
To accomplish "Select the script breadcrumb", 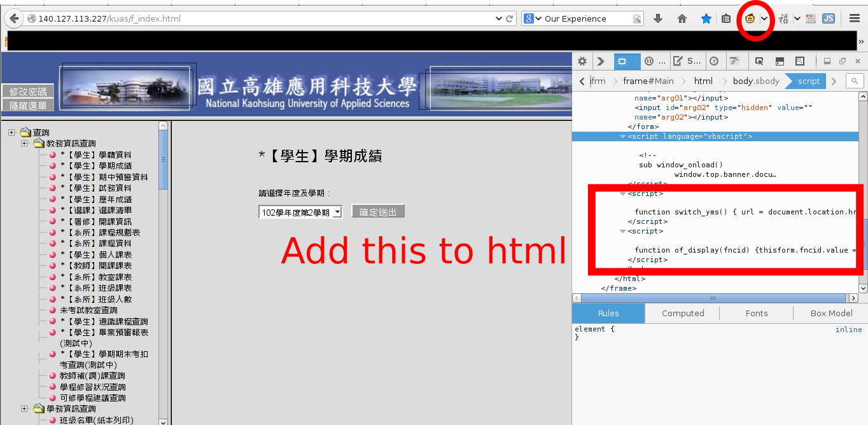I will (809, 81).
